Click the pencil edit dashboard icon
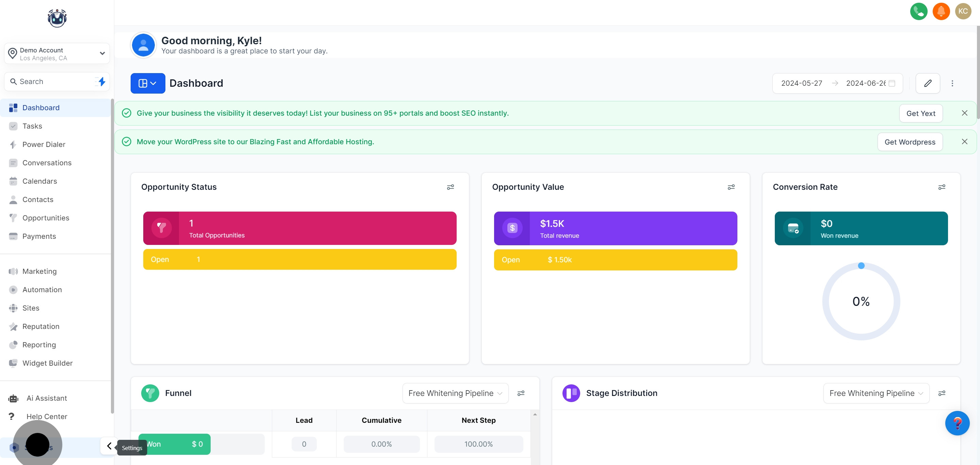The width and height of the screenshot is (980, 465). [928, 83]
